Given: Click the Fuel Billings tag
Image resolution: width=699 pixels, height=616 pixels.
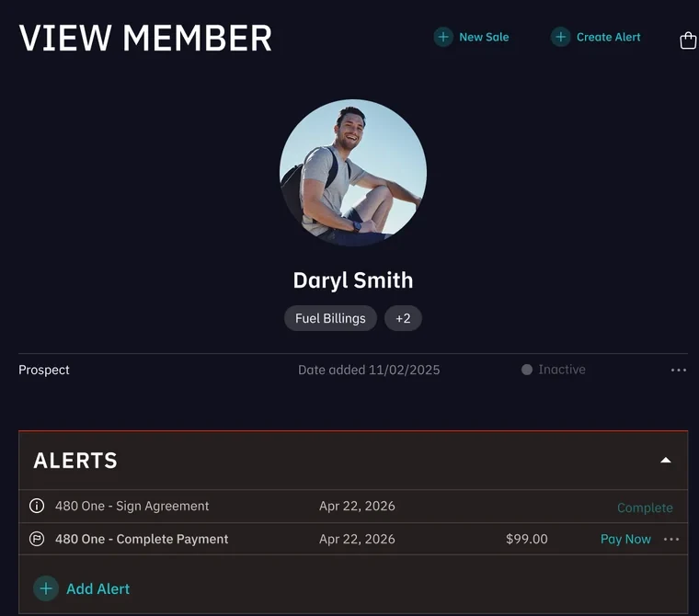Looking at the screenshot, I should 330,318.
